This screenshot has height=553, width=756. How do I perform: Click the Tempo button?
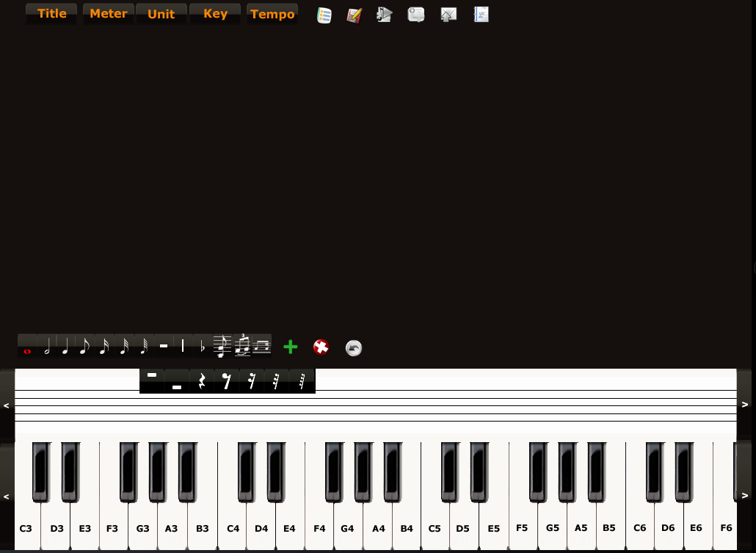pos(272,14)
